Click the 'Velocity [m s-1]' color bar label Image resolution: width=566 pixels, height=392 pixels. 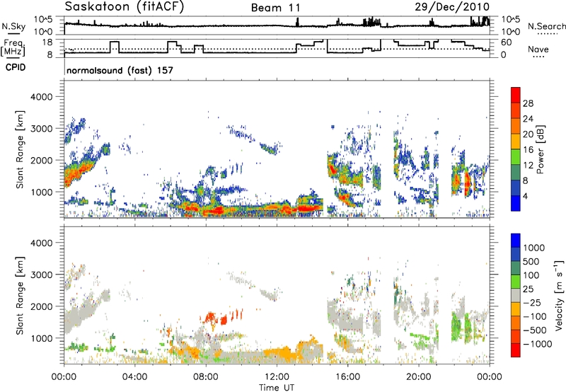[559, 295]
